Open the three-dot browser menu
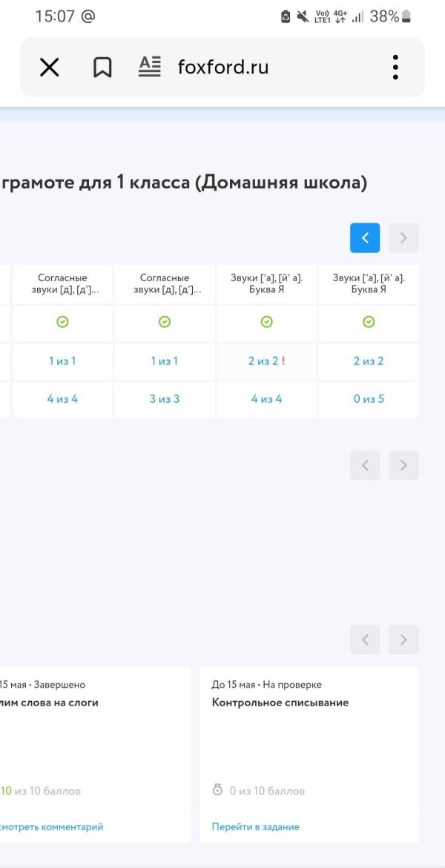This screenshot has width=445, height=868. (x=395, y=68)
